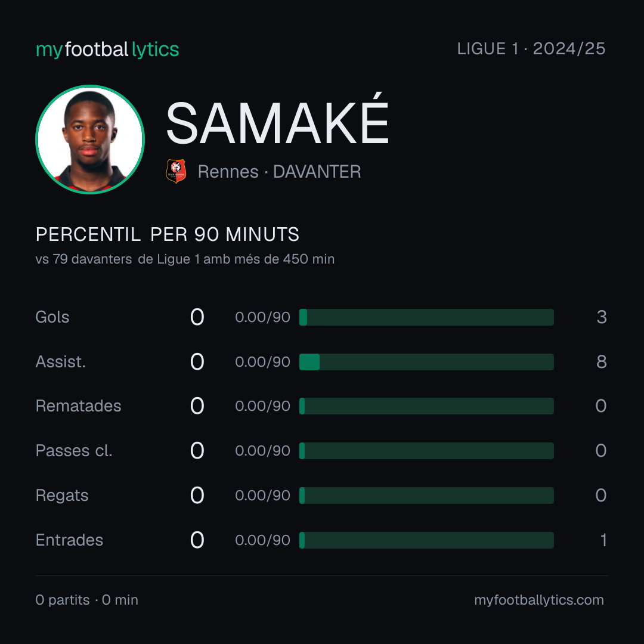Click the Entrades stat label
This screenshot has height=644, width=644.
[69, 540]
